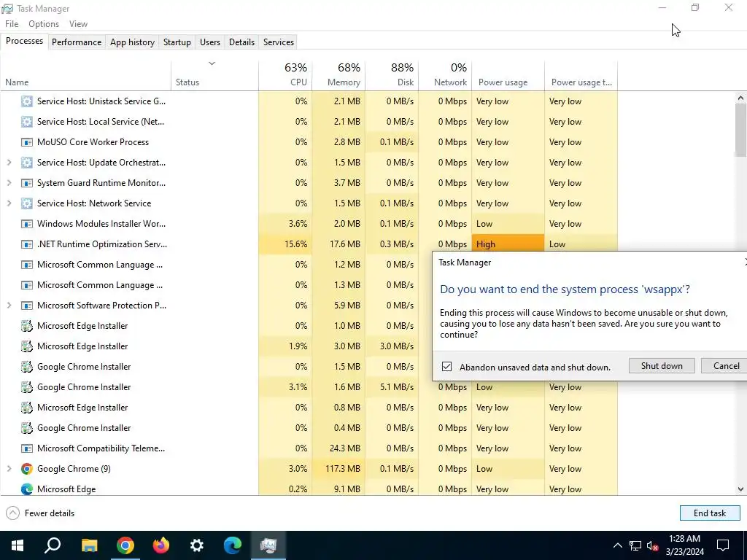
Task: Click the process list scrollbar thumb
Action: pos(740,130)
